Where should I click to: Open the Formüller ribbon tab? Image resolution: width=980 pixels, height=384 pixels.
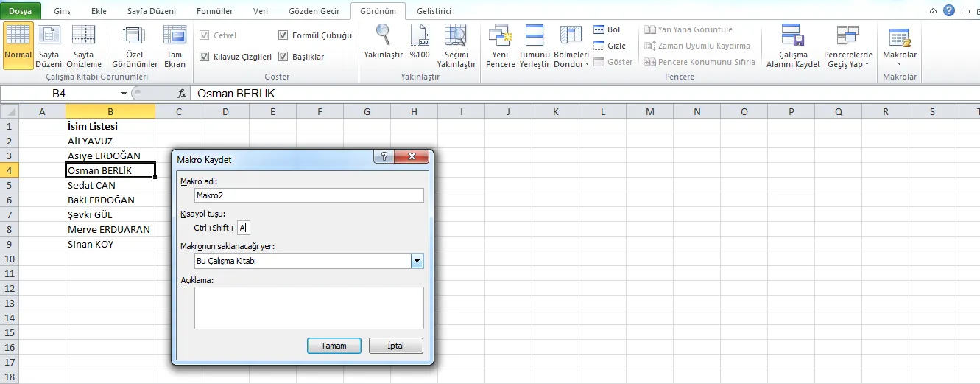(x=214, y=12)
